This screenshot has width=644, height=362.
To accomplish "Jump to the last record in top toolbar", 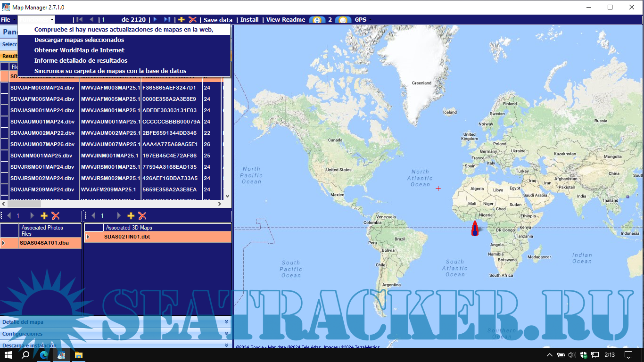I will pyautogui.click(x=167, y=20).
